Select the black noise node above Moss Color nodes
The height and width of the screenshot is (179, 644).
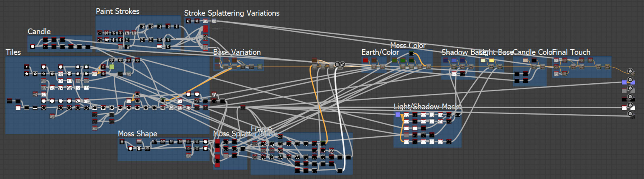point(411,53)
